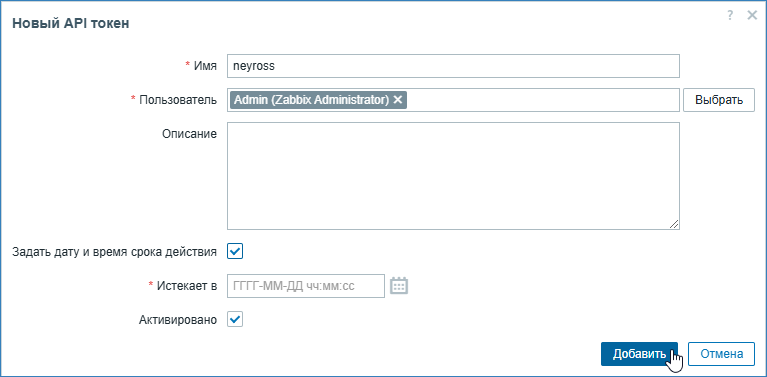767x377 pixels.
Task: Uncheck the Активировано checkbox
Action: 235,320
